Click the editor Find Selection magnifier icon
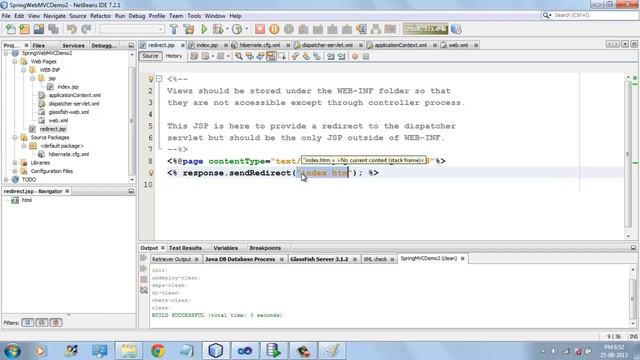 click(239, 56)
